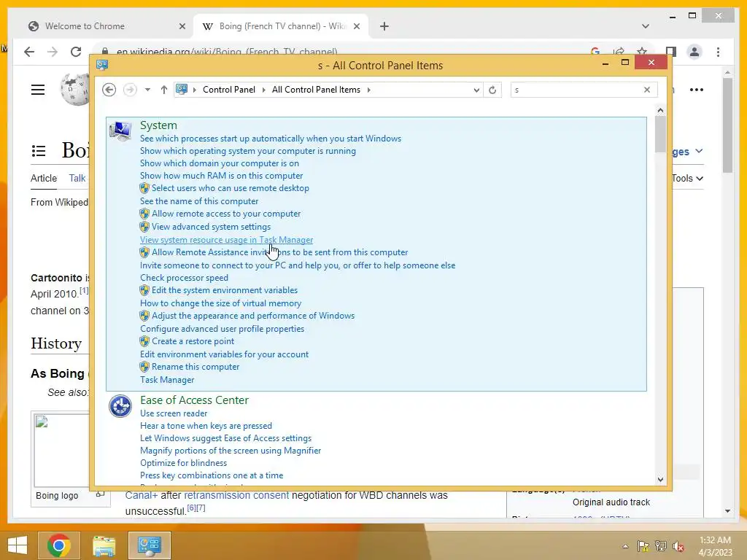Viewport: 747px width, 560px height.
Task: Open 'See which processes start up automatically'
Action: pos(271,139)
